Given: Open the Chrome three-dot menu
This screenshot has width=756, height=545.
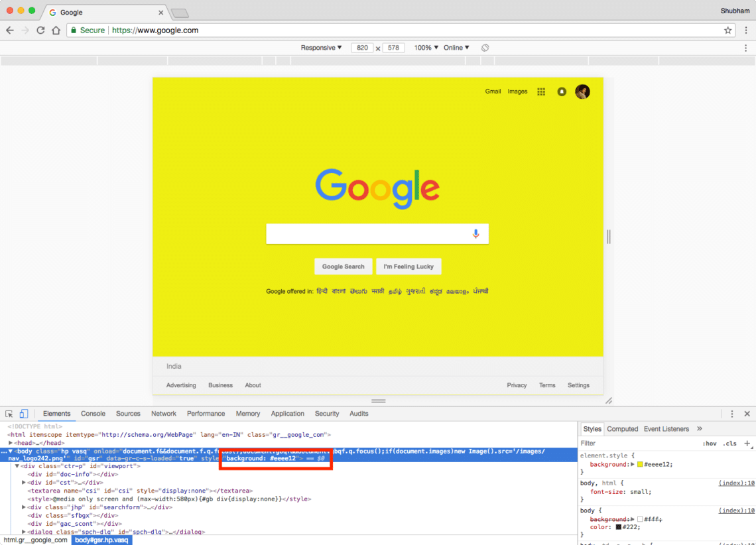Looking at the screenshot, I should [x=746, y=30].
